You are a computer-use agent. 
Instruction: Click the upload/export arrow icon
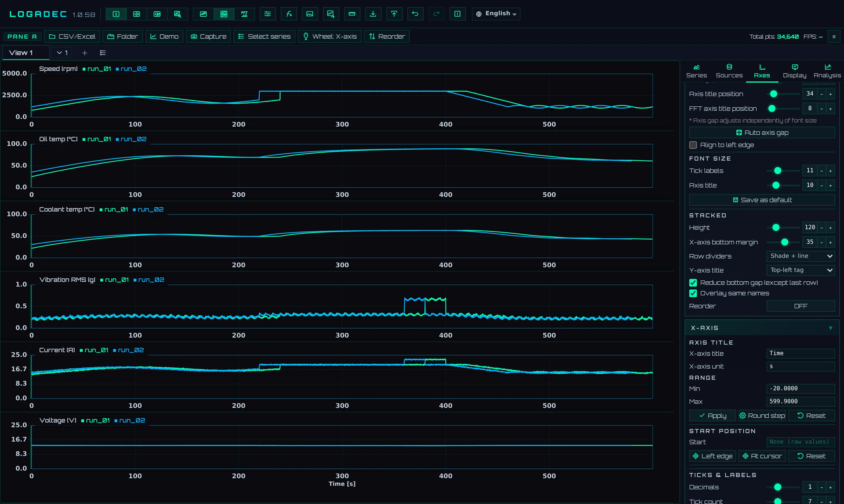394,14
